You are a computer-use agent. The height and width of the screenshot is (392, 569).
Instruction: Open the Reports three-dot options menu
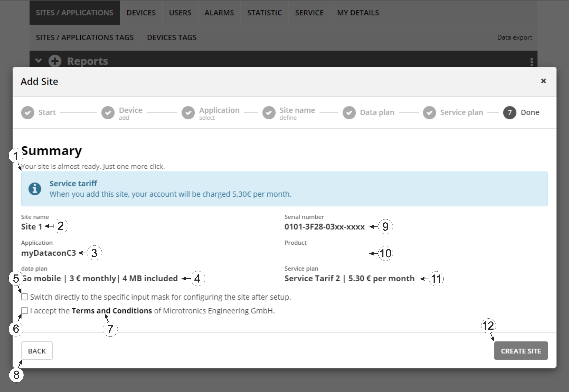click(531, 62)
